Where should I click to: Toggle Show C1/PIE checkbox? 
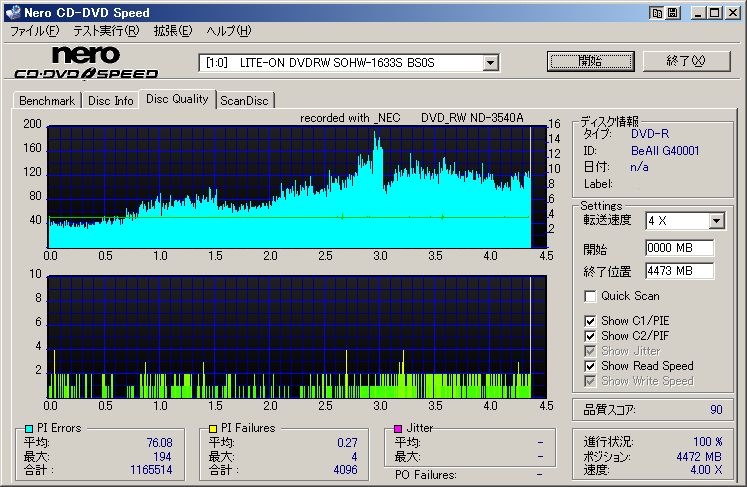pyautogui.click(x=590, y=321)
